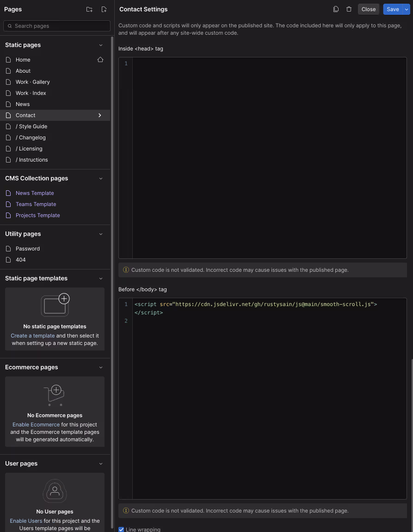Open the Save button dropdown arrow
Image resolution: width=413 pixels, height=532 pixels.
[x=406, y=10]
